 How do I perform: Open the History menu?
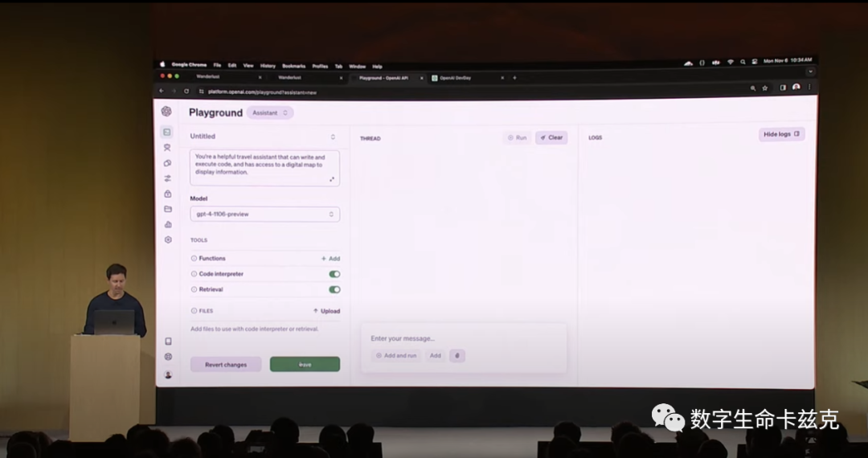click(268, 66)
